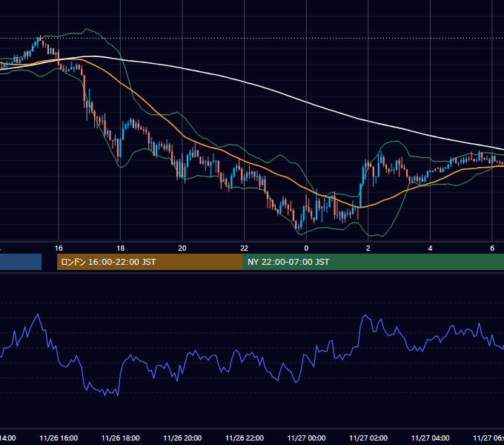The width and height of the screenshot is (504, 445).
Task: Click the 4 hour label on price chart axis
Action: [430, 248]
